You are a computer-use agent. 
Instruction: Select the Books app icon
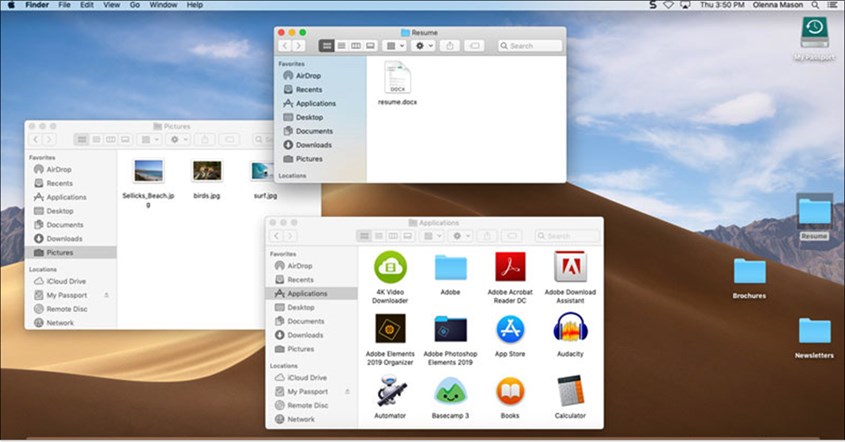point(510,391)
